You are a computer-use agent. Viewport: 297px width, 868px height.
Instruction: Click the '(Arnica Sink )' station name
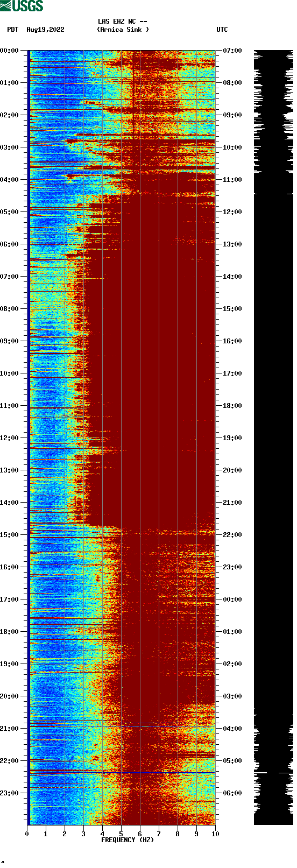[x=123, y=30]
